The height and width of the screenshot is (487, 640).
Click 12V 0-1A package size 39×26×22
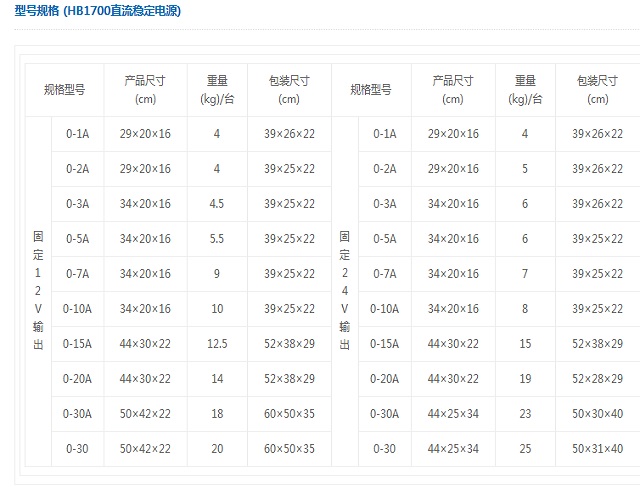[x=289, y=134]
